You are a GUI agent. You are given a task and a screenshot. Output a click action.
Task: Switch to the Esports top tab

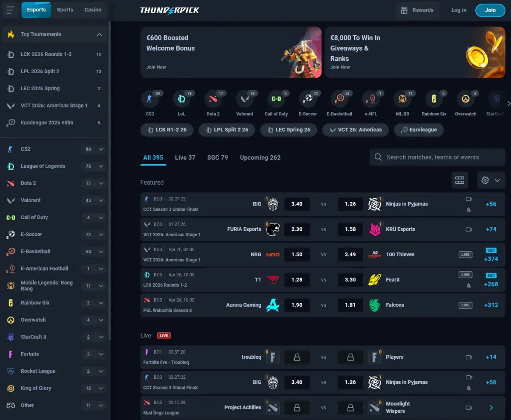click(36, 10)
